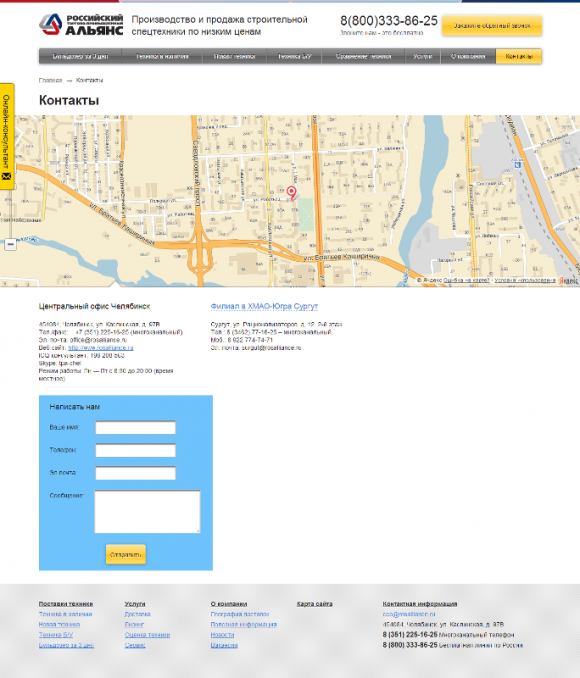Click the Эл.почта input field
Screen dimensions: 580x678
pyautogui.click(x=135, y=473)
